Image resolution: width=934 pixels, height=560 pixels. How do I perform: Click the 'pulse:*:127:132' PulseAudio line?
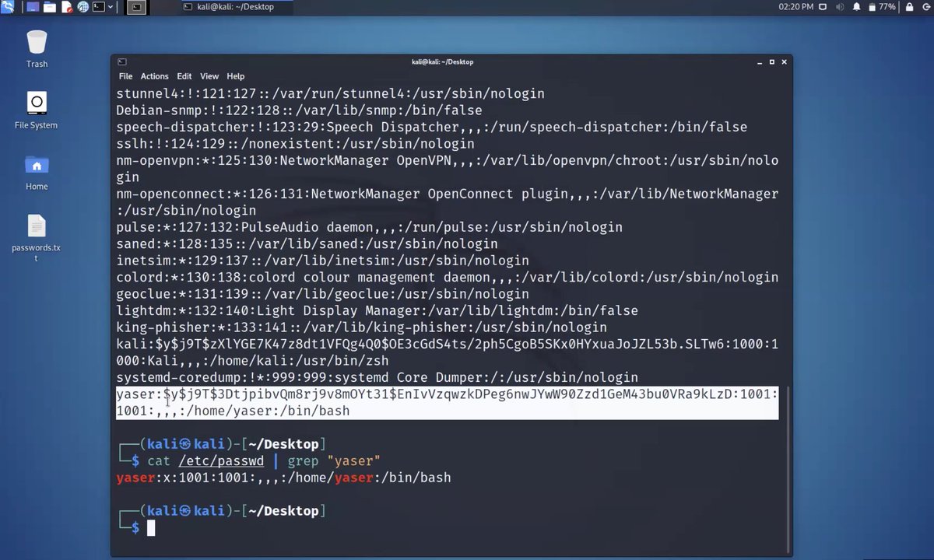[369, 227]
